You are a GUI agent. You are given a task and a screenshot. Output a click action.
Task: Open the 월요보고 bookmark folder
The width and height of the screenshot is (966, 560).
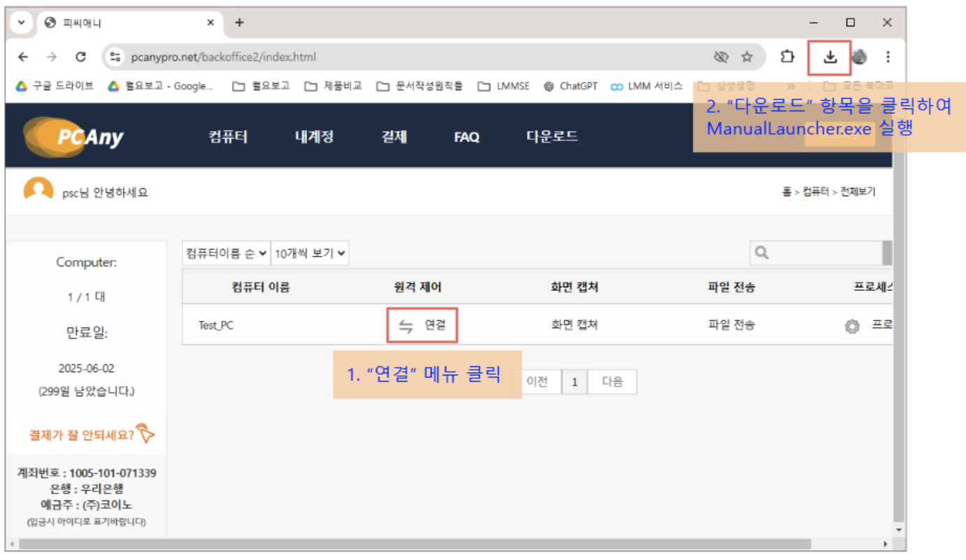click(x=261, y=86)
